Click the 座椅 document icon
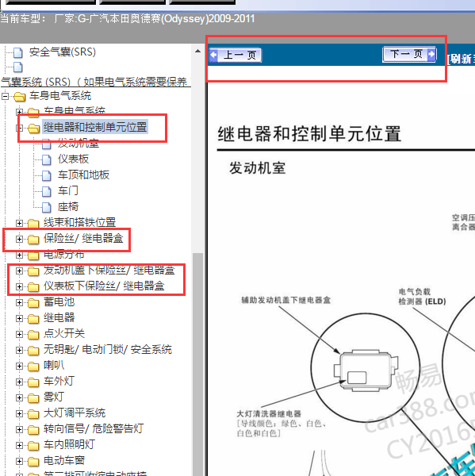475x476 pixels. [x=47, y=207]
